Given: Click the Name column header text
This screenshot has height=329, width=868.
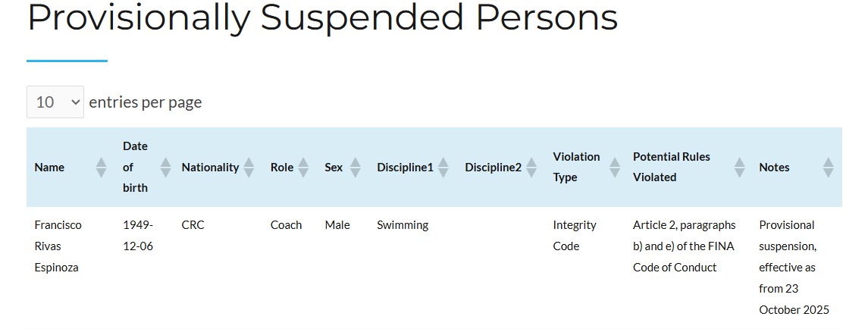Looking at the screenshot, I should pyautogui.click(x=49, y=168).
